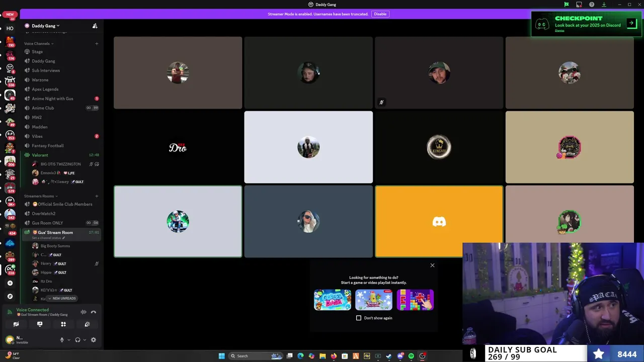Click the taskbar Search box
Viewport: 644px width, 362px height.
pyautogui.click(x=256, y=356)
